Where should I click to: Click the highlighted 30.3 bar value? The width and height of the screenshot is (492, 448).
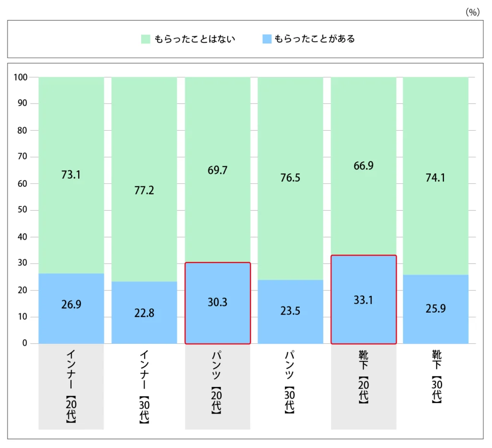click(x=218, y=302)
